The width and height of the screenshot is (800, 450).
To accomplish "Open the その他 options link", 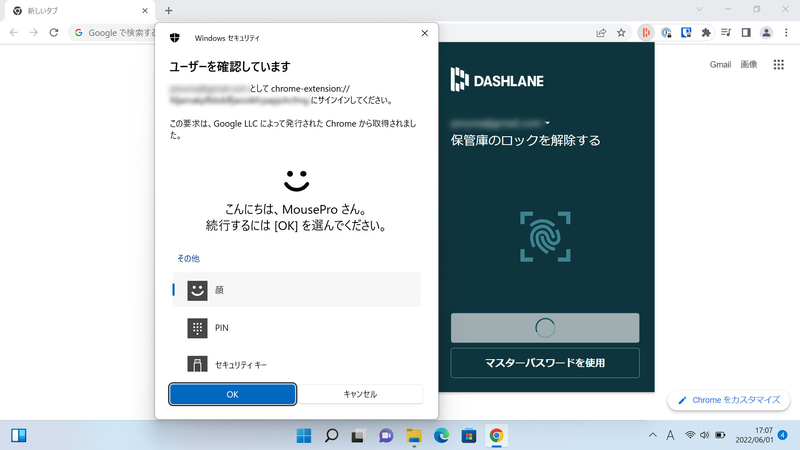I will [188, 258].
